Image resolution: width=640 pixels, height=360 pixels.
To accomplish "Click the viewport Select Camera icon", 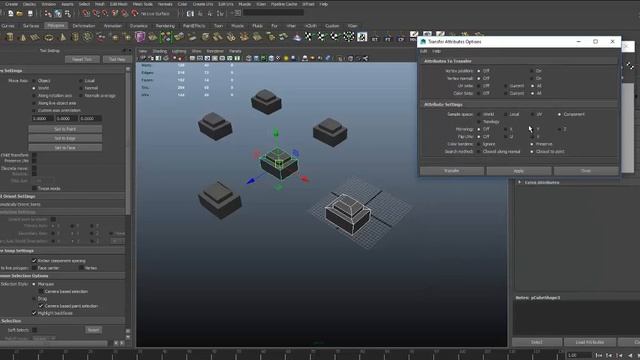I will pos(144,58).
